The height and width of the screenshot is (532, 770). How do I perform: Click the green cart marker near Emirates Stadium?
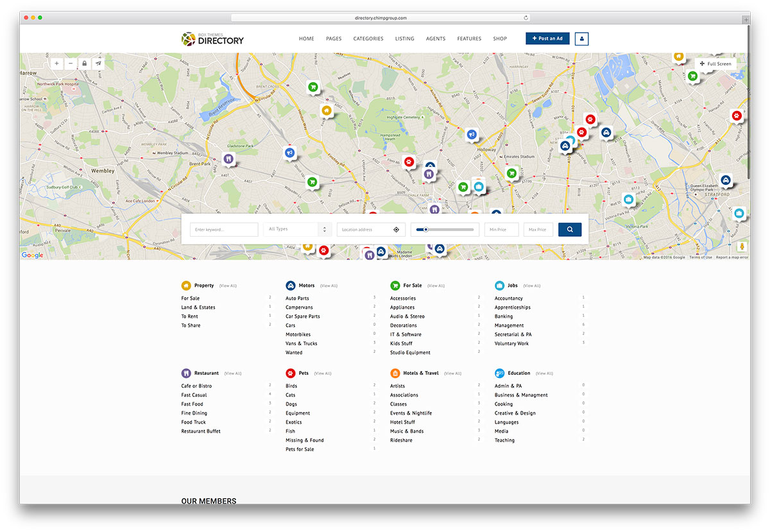(x=511, y=173)
